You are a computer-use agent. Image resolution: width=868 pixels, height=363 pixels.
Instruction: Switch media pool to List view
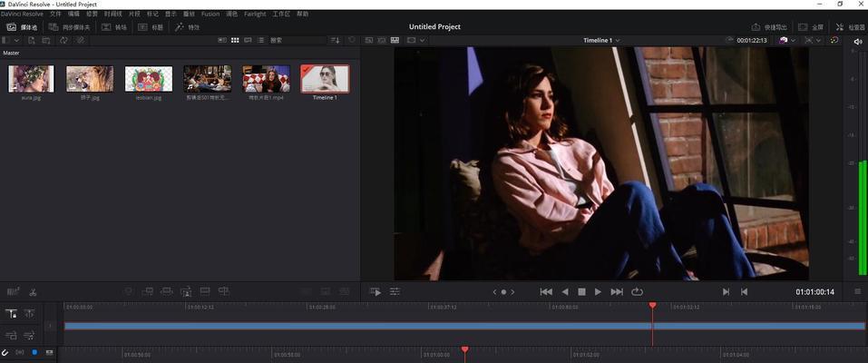point(260,41)
